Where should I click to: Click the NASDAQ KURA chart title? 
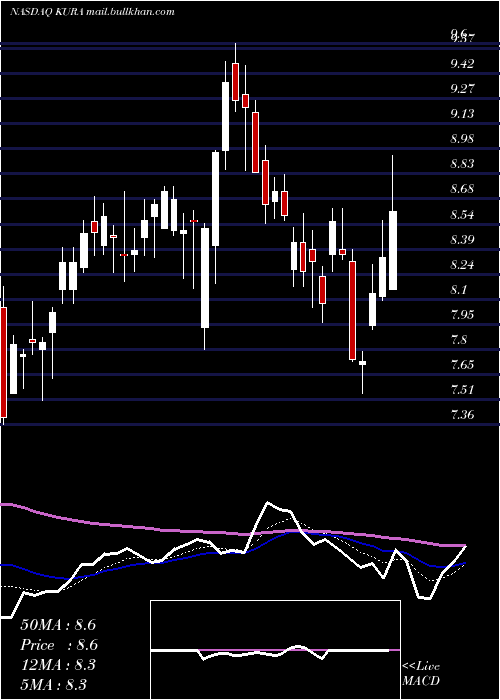[x=92, y=12]
